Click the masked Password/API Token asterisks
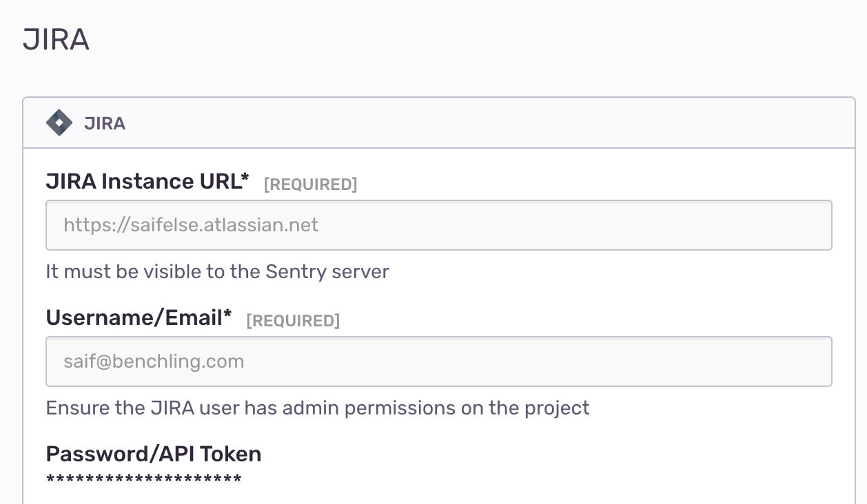867x504 pixels. click(x=144, y=480)
